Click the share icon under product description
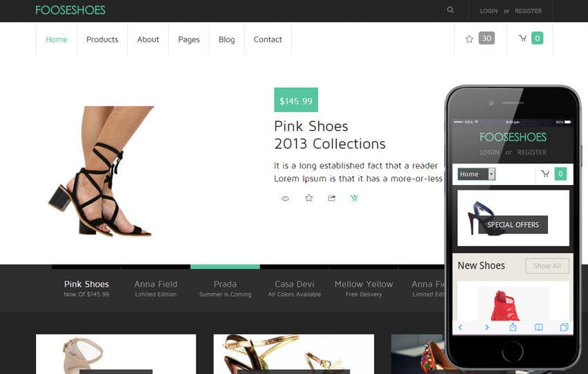Screen dimensions: 588x374 [331, 198]
